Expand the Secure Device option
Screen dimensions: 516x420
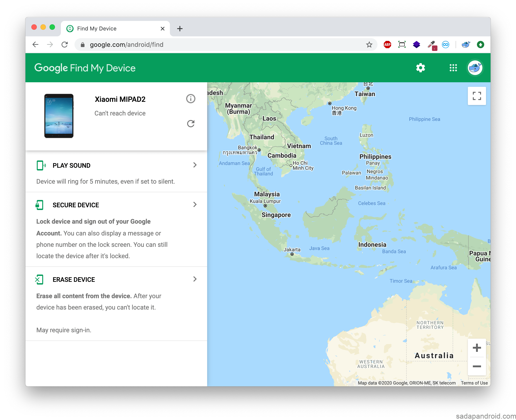[x=195, y=205]
